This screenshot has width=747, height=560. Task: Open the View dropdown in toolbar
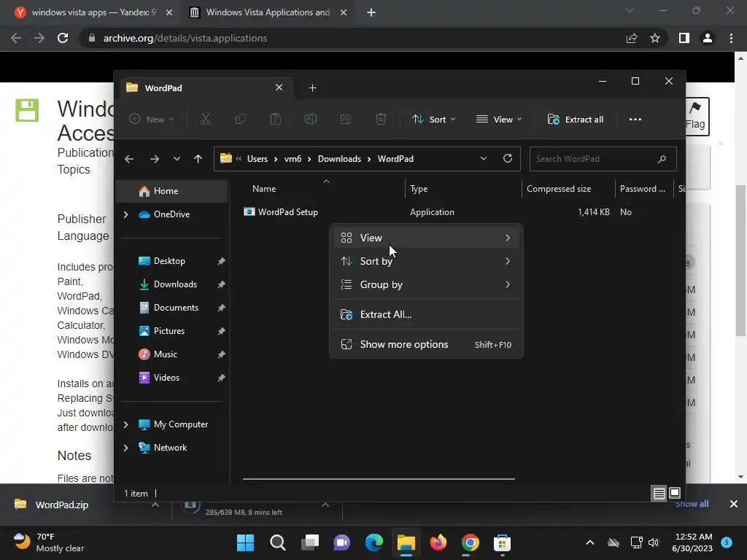coord(499,119)
